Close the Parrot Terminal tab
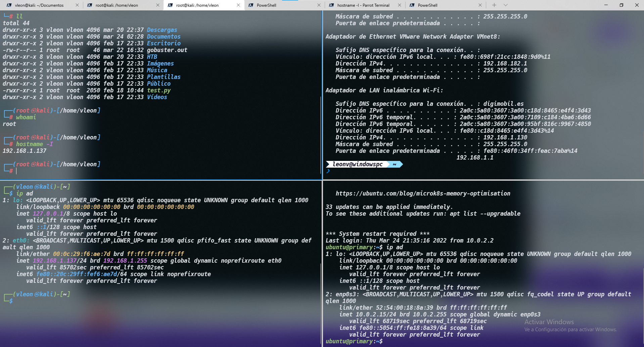Image resolution: width=644 pixels, height=347 pixels. [400, 5]
